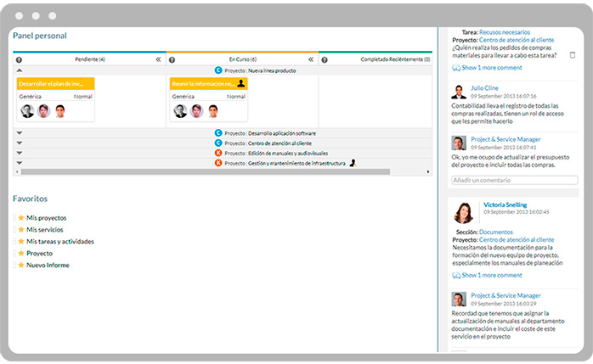Open the Mis tareas y actividades favorite
Image resolution: width=593 pixels, height=364 pixels.
click(x=59, y=242)
